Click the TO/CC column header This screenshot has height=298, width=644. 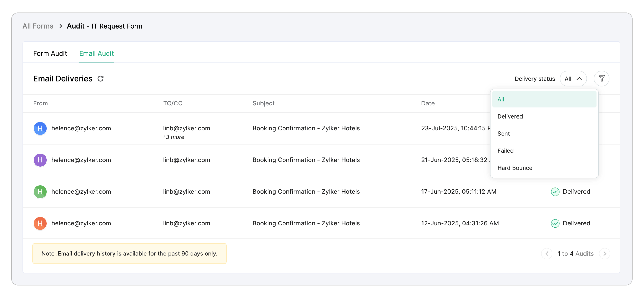pyautogui.click(x=173, y=103)
